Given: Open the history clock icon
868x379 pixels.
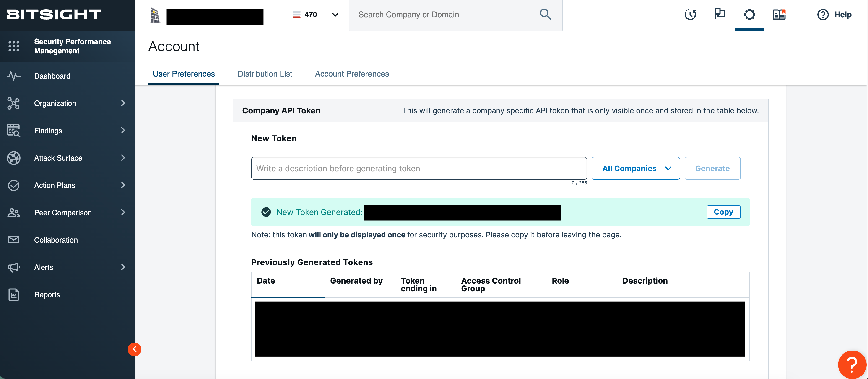Looking at the screenshot, I should pyautogui.click(x=690, y=15).
